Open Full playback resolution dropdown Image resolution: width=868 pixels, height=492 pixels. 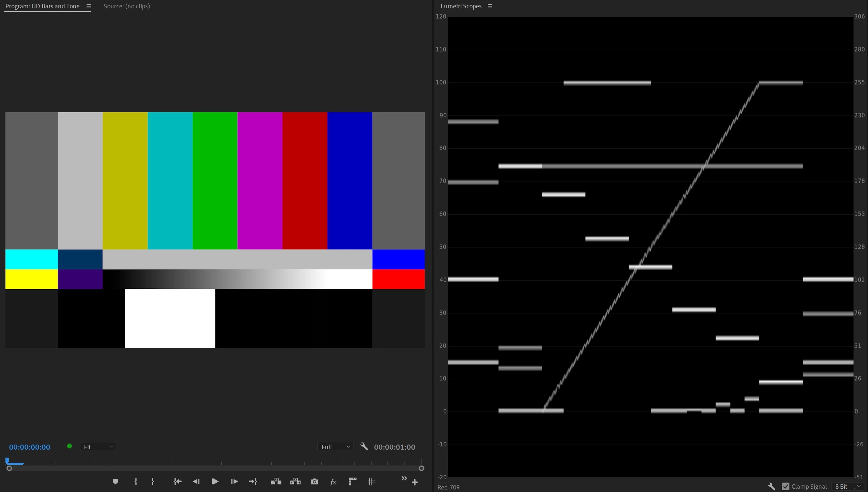(335, 447)
